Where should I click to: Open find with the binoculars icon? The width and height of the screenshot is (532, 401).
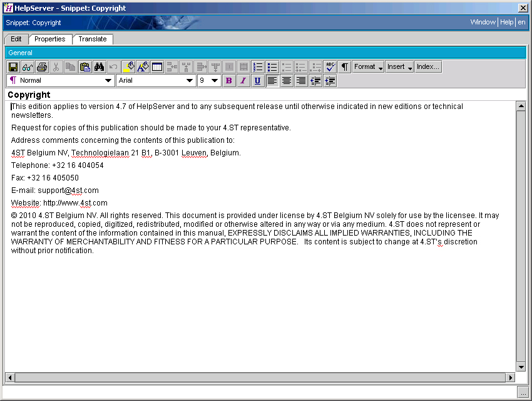99,67
